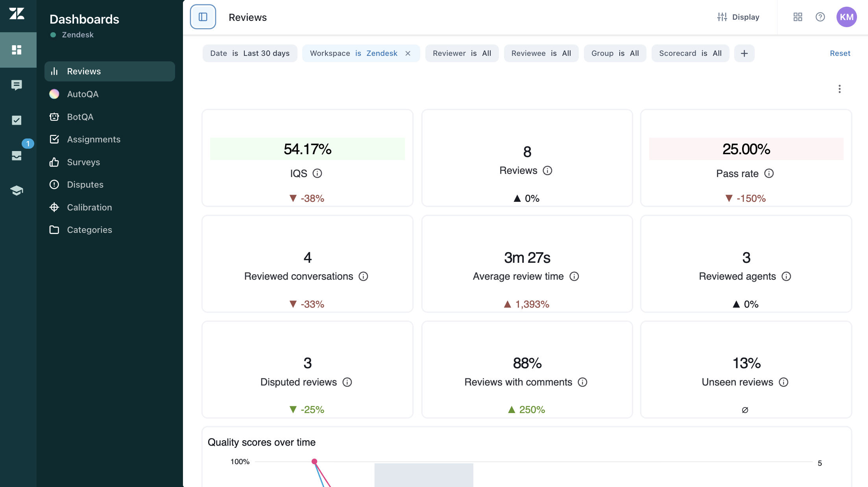Expand the Scorecard is All filter

[x=690, y=53]
